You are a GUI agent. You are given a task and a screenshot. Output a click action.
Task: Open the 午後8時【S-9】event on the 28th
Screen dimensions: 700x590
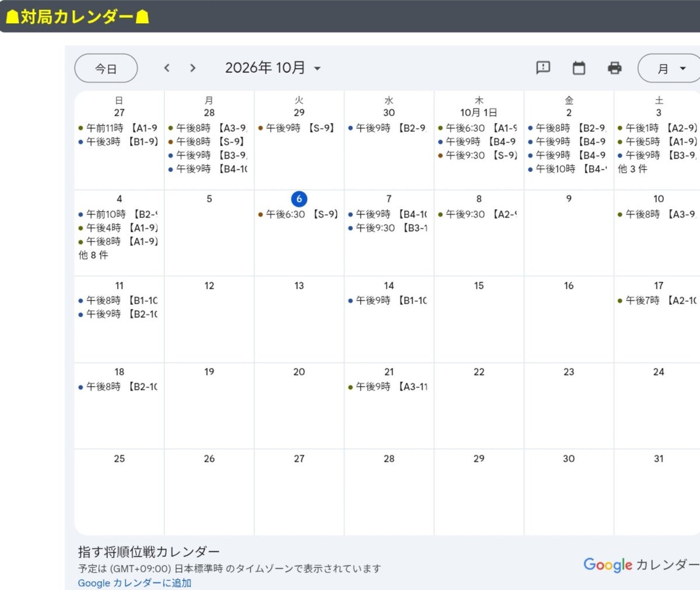(209, 142)
